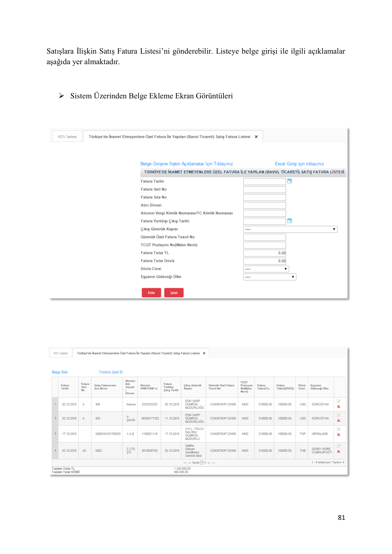Go to the first page of the table
392x554 pixels.
point(185,463)
